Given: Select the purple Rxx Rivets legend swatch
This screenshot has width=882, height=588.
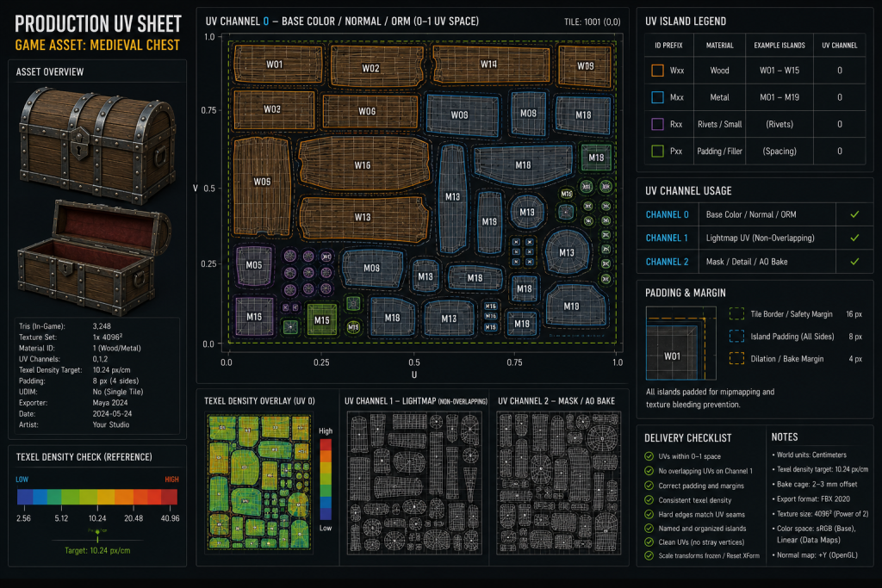Looking at the screenshot, I should 657,124.
